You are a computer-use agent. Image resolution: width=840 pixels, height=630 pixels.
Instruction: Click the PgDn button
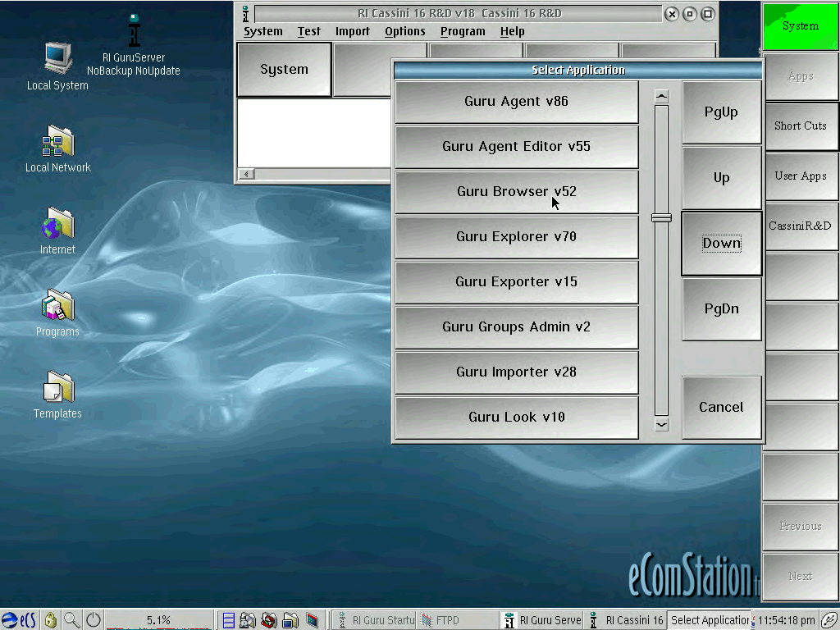[x=721, y=309]
